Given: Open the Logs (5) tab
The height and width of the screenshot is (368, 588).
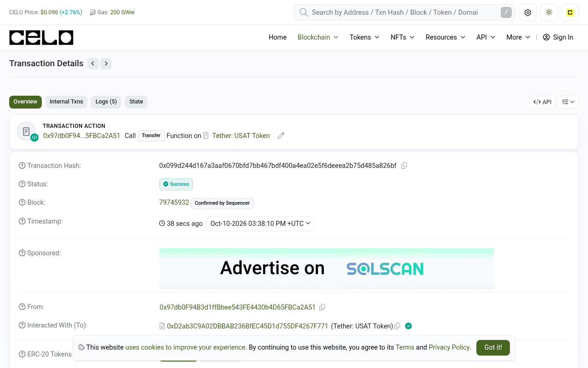Looking at the screenshot, I should point(106,102).
